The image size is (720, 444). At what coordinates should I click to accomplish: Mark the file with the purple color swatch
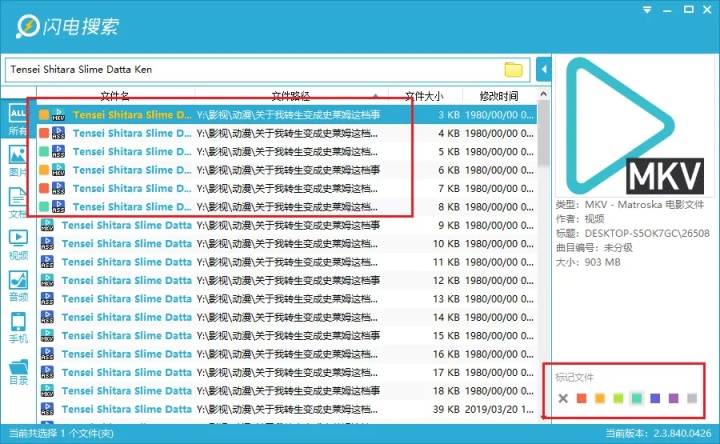674,398
